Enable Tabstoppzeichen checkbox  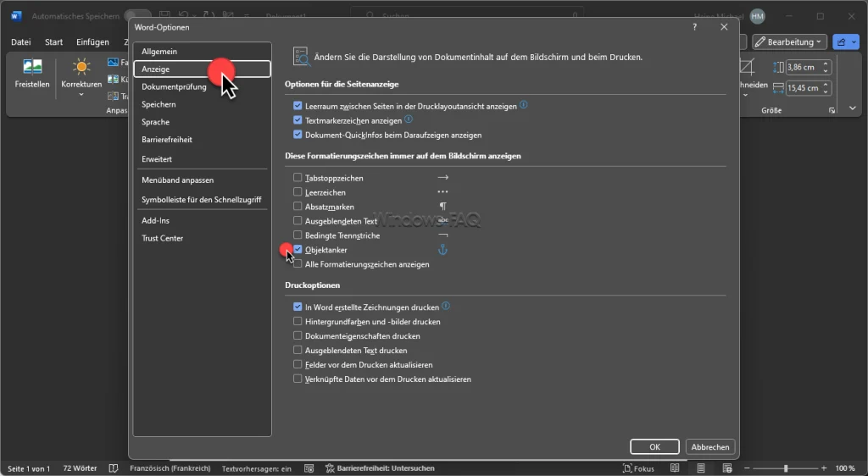(x=298, y=178)
